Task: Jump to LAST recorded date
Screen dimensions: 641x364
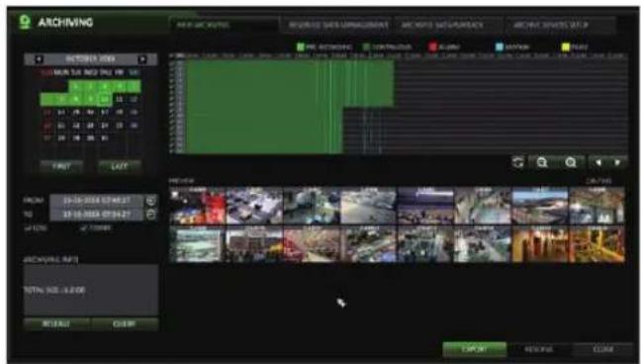Action: pos(120,167)
